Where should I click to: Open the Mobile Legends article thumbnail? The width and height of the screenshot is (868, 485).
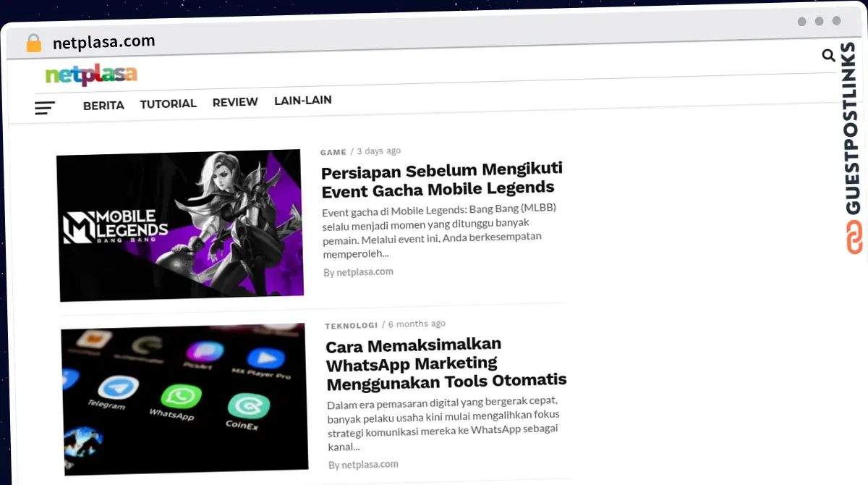[x=180, y=225]
